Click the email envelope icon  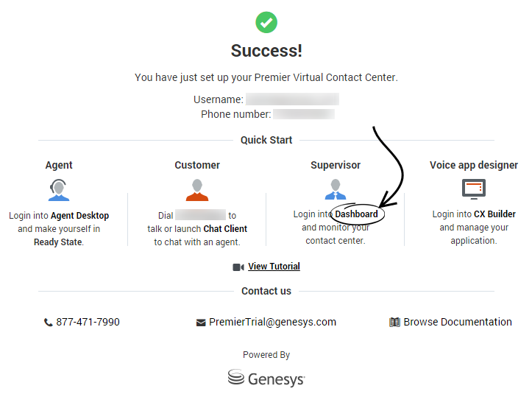tap(201, 323)
